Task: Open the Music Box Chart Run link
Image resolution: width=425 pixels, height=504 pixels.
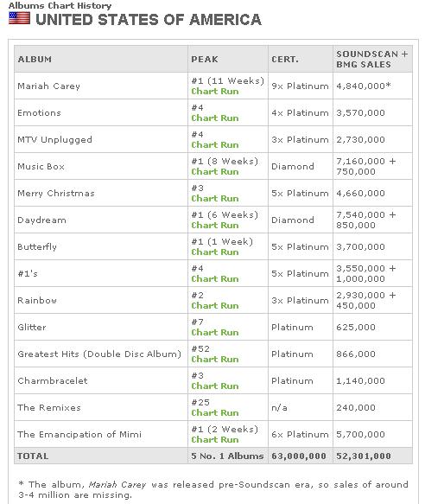Action: 215,172
